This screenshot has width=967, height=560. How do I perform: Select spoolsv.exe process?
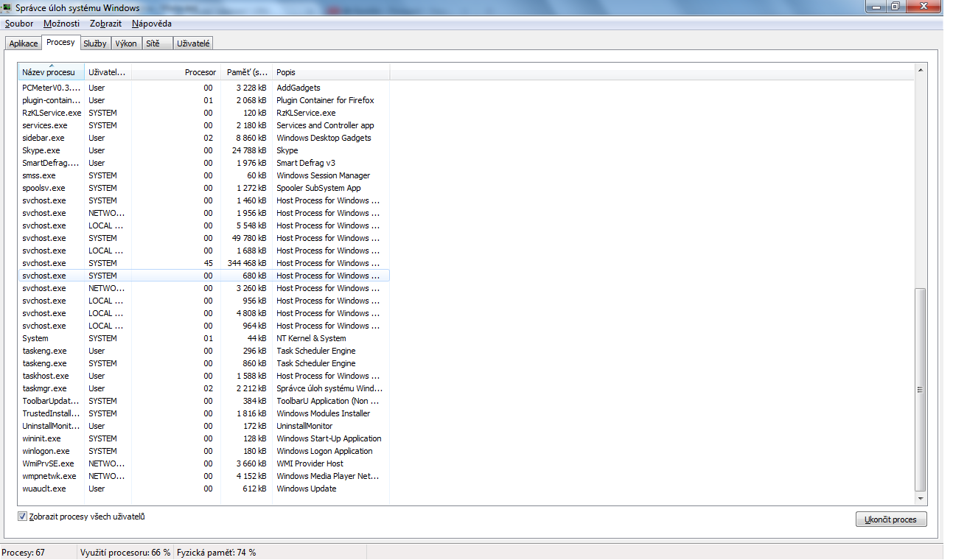coord(203,188)
